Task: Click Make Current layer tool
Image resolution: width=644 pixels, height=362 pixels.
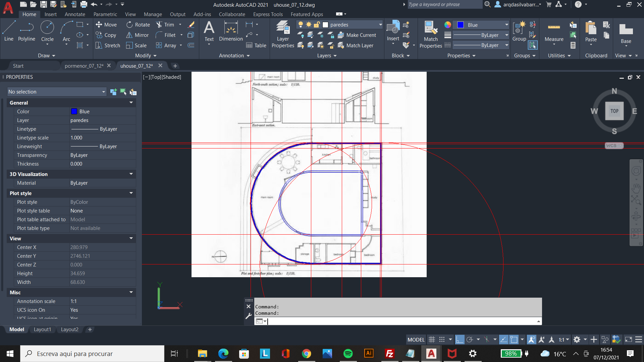Action: (357, 35)
